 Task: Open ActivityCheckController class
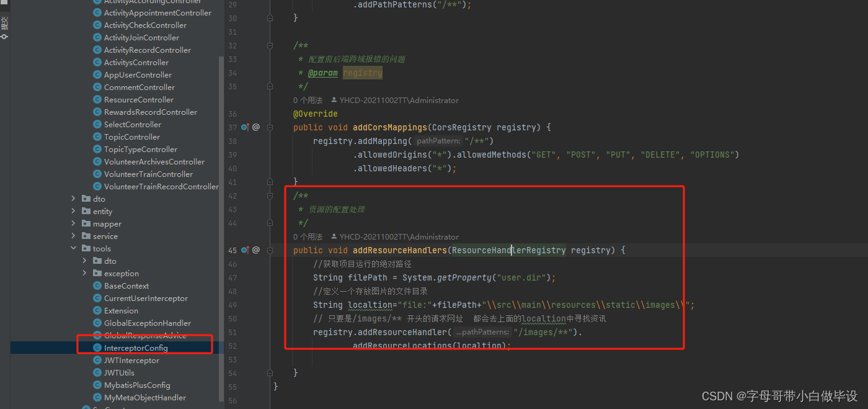pos(145,25)
